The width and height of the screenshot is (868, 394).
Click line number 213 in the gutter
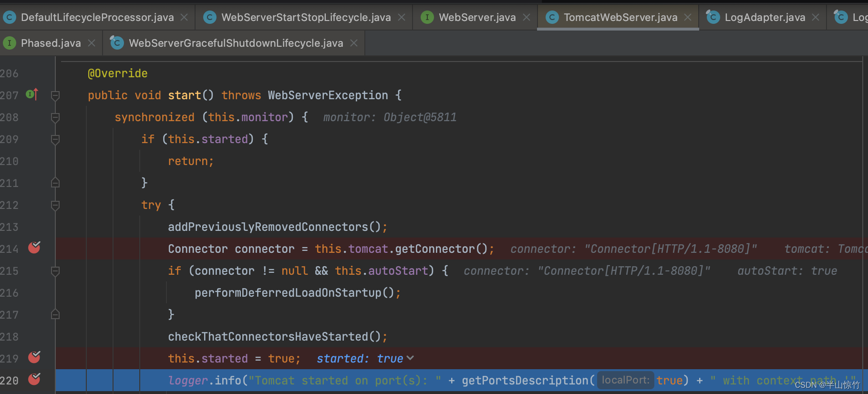point(10,227)
